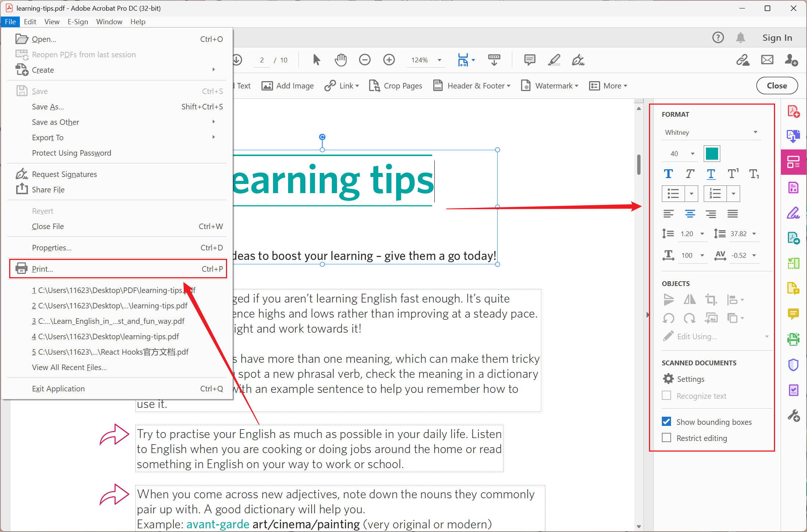
Task: Expand the font size 40 dropdown
Action: click(692, 153)
